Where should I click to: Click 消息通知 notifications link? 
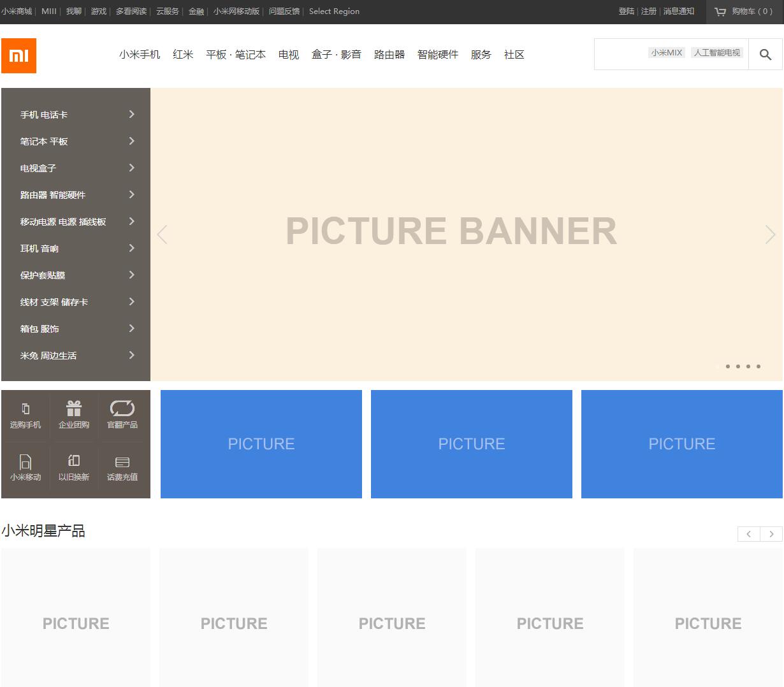(x=679, y=11)
